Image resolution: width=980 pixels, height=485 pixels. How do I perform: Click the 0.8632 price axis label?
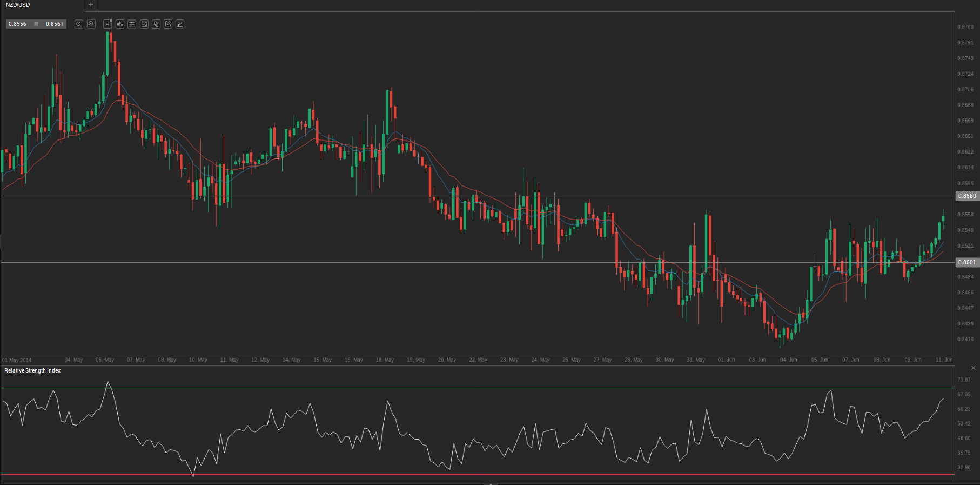[x=965, y=152]
